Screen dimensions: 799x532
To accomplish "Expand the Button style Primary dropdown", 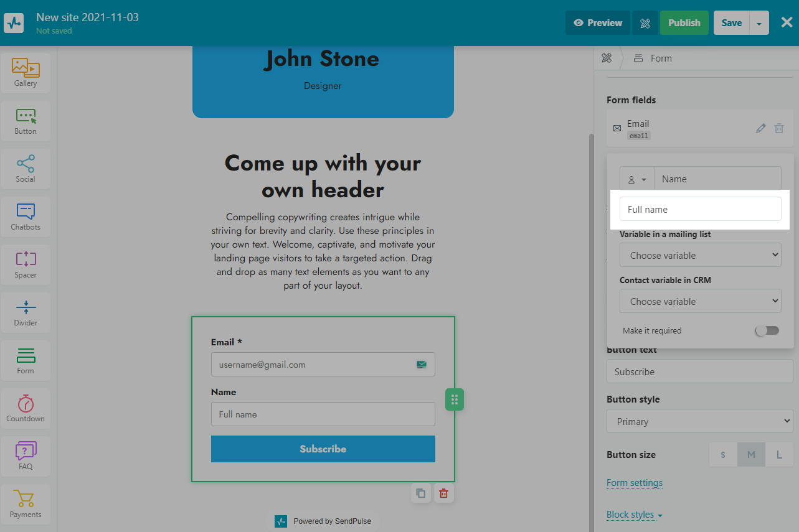I will pyautogui.click(x=699, y=421).
